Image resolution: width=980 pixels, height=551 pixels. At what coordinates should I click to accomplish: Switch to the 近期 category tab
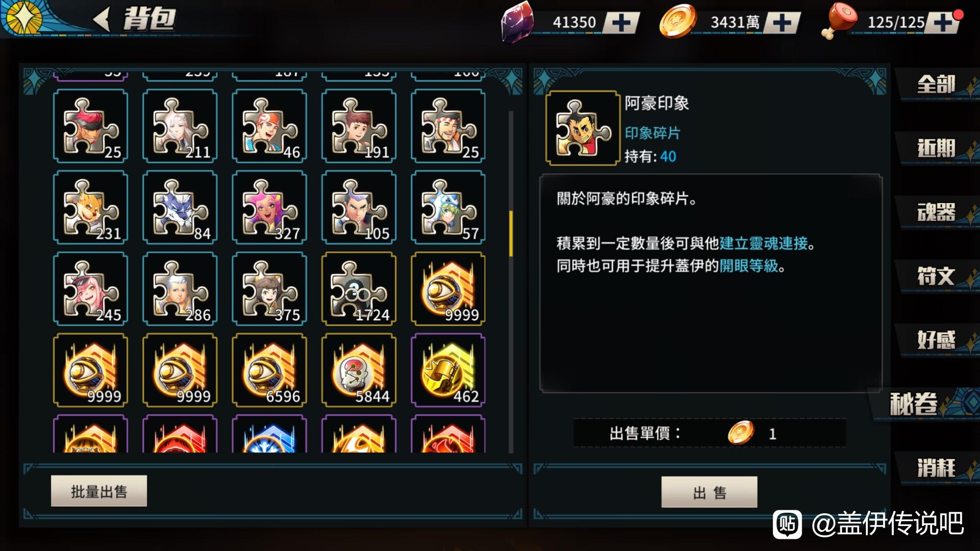pyautogui.click(x=936, y=148)
